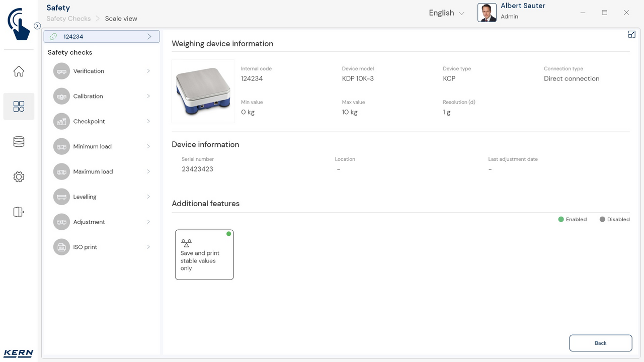
Task: Go to Safety Checks breadcrumb link
Action: 68,19
